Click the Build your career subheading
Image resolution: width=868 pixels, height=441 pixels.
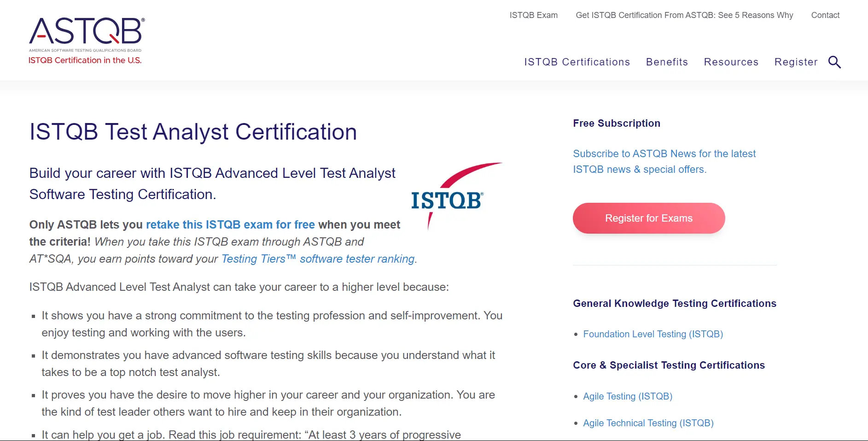[212, 183]
